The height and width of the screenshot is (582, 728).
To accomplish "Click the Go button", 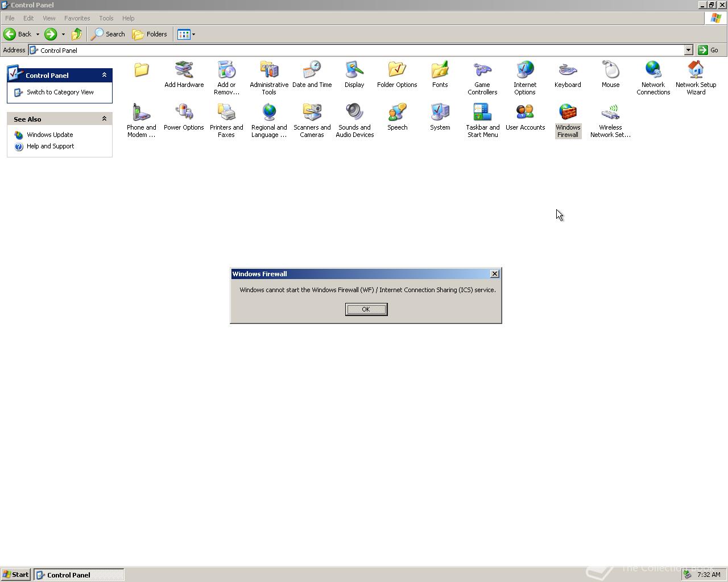I will tap(709, 50).
